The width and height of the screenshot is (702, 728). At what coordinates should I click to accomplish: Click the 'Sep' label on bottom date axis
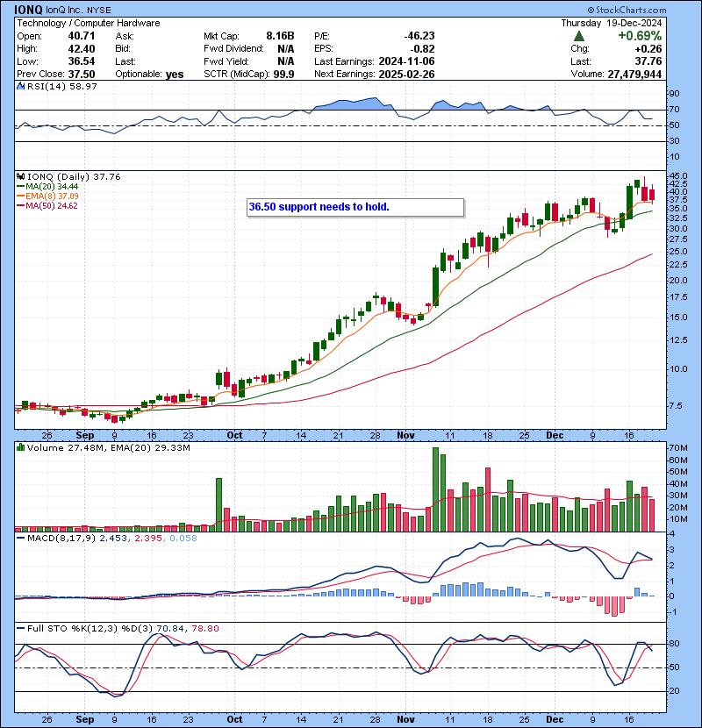[x=85, y=719]
